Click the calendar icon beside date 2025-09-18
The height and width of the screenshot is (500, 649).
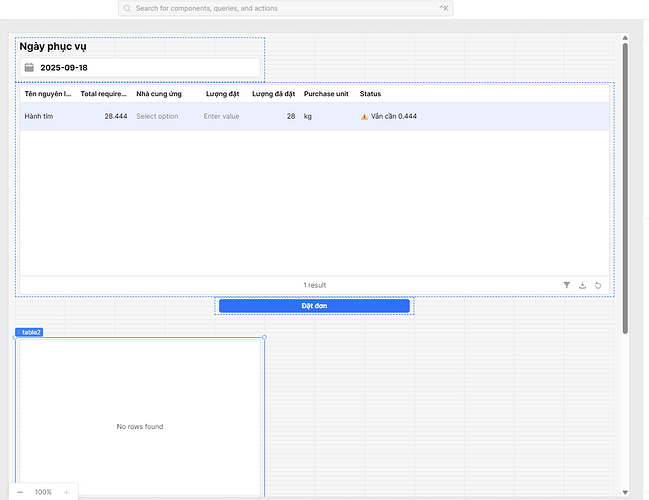(x=29, y=68)
